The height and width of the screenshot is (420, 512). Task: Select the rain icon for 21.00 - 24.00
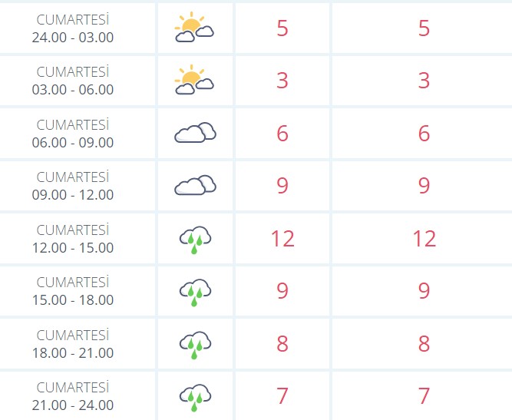point(195,398)
